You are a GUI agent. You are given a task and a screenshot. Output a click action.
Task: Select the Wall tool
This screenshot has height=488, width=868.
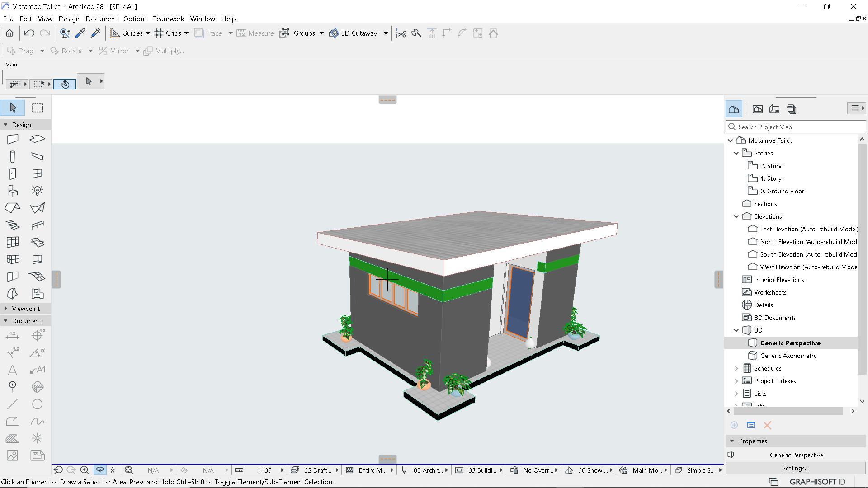tap(13, 139)
